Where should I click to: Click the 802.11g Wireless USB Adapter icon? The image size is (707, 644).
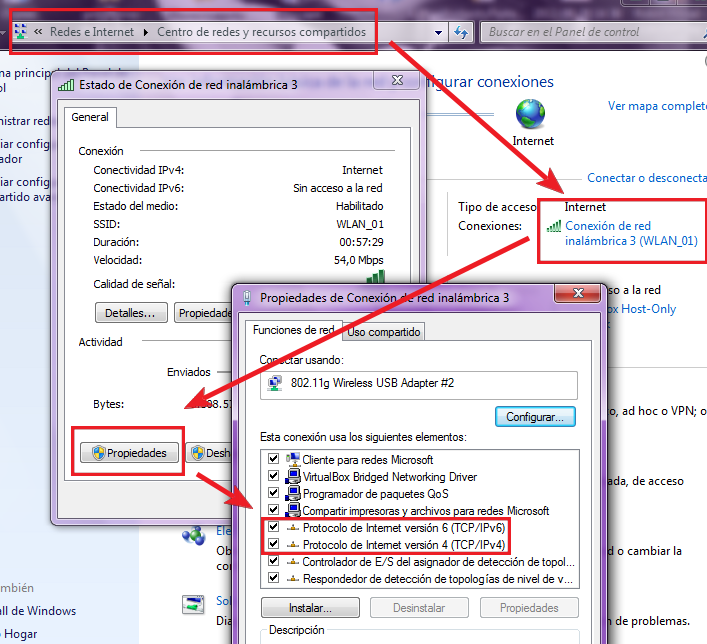point(278,382)
